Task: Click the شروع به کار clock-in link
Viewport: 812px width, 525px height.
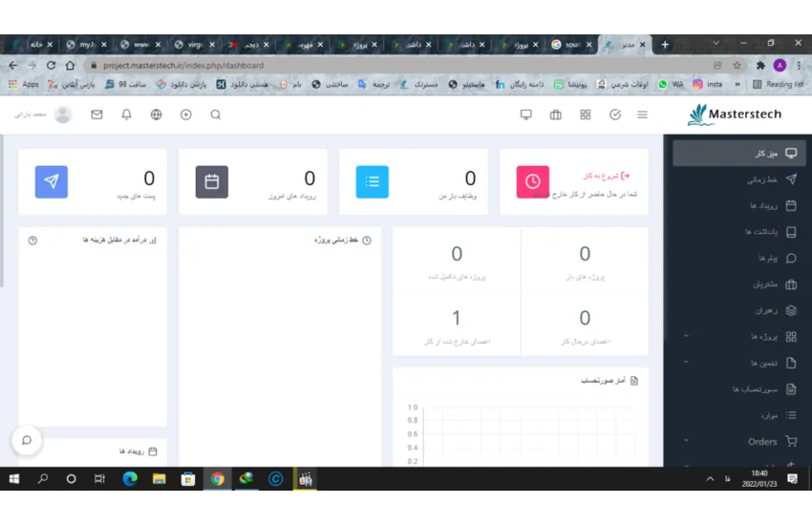Action: (x=606, y=176)
